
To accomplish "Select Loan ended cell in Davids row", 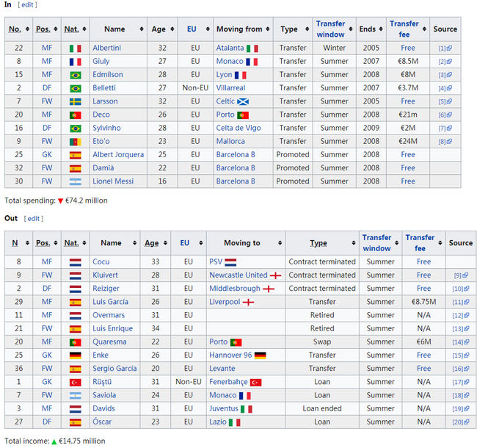I will pyautogui.click(x=322, y=408).
